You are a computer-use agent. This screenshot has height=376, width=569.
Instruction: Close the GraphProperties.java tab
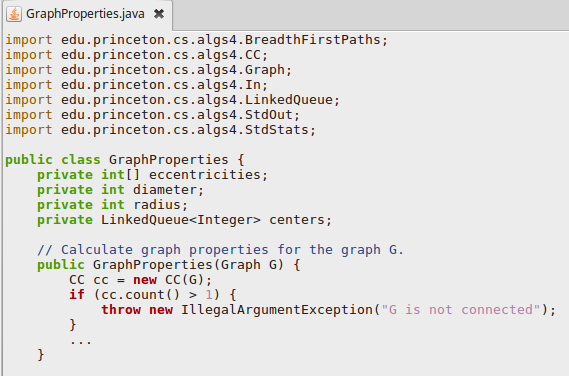click(159, 14)
